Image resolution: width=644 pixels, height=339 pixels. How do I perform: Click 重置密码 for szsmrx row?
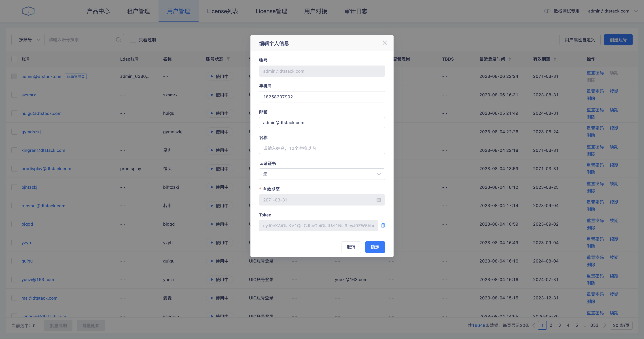[595, 91]
